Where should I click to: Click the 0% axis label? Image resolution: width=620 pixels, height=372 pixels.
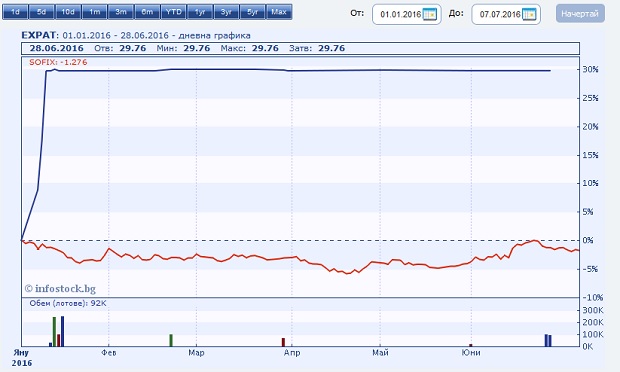point(588,240)
